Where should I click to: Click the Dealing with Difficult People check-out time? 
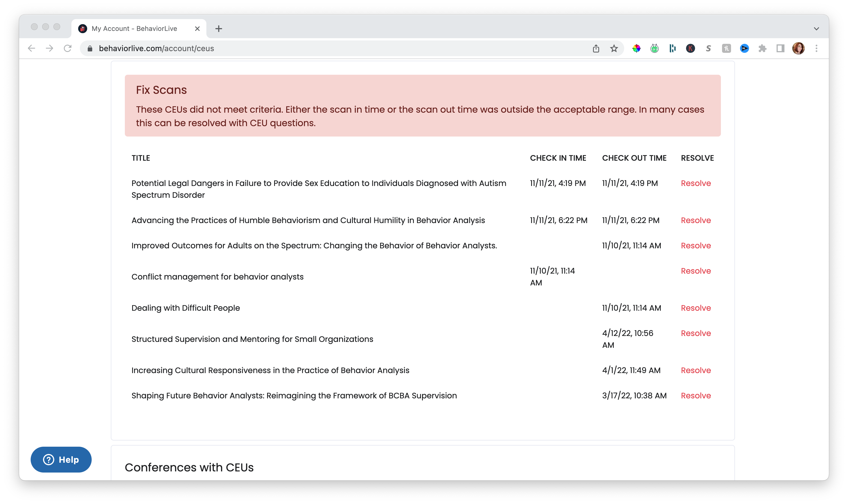tap(632, 308)
